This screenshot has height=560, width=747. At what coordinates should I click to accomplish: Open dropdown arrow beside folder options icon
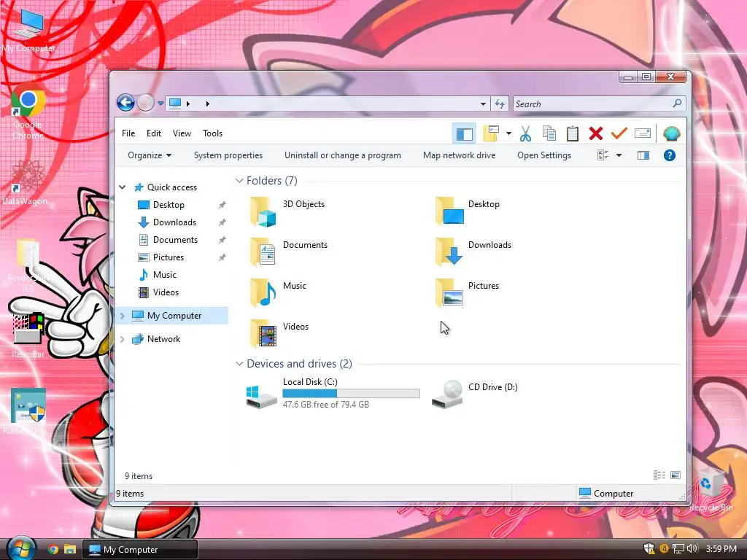point(508,133)
